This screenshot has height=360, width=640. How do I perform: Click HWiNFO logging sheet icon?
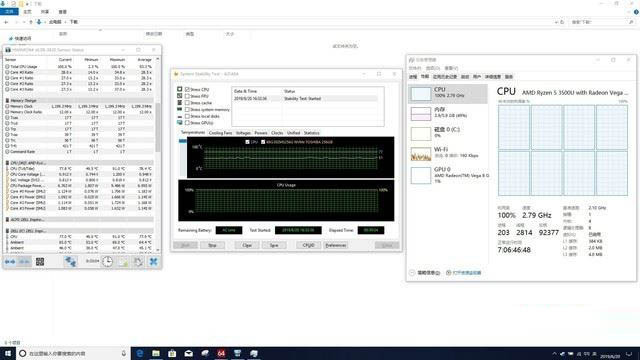[x=123, y=262]
